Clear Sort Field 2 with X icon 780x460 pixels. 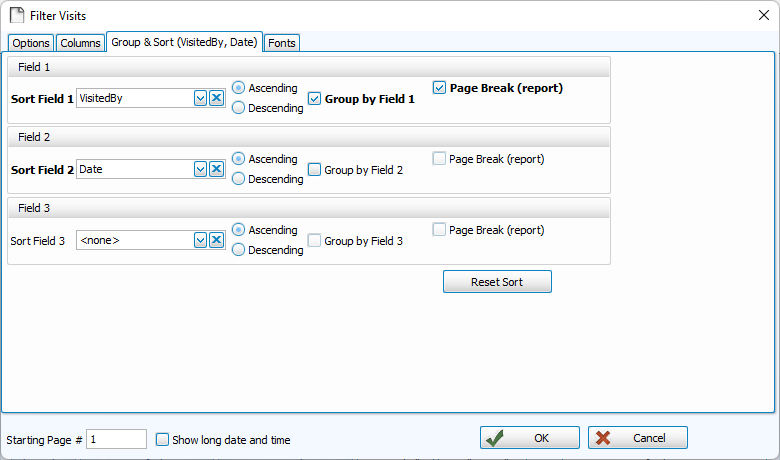tap(216, 169)
